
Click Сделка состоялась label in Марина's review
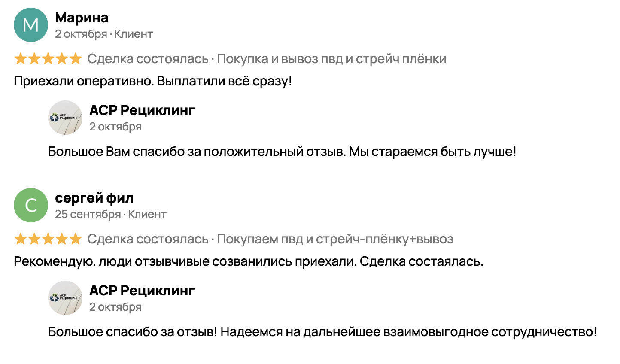(148, 59)
